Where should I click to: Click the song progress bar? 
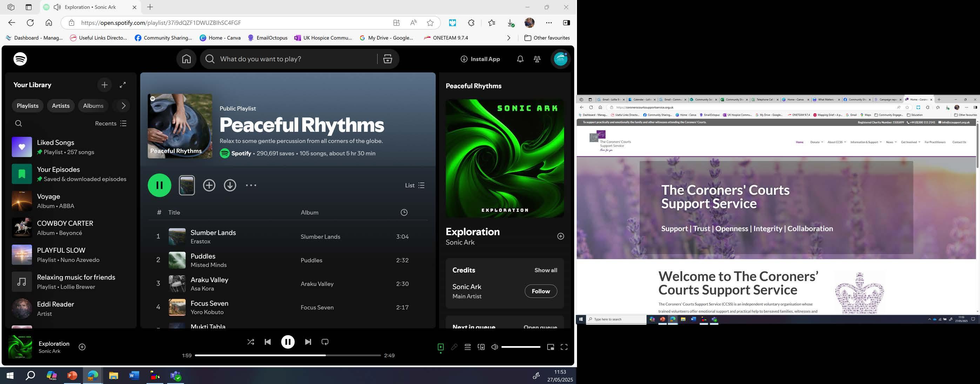(x=287, y=356)
